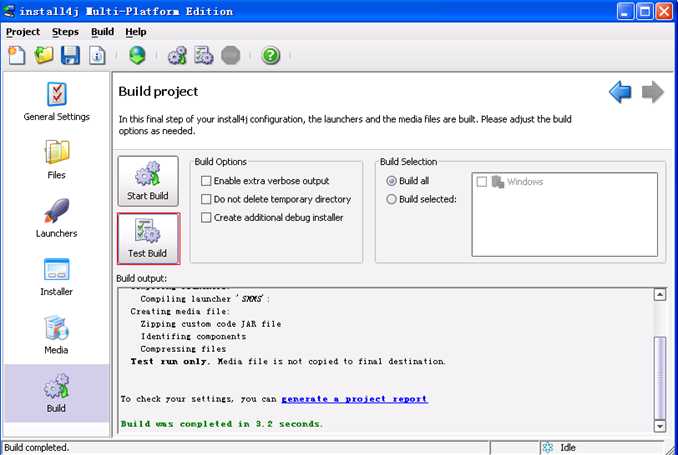
Task: Click the gray forward arrow
Action: click(x=652, y=92)
